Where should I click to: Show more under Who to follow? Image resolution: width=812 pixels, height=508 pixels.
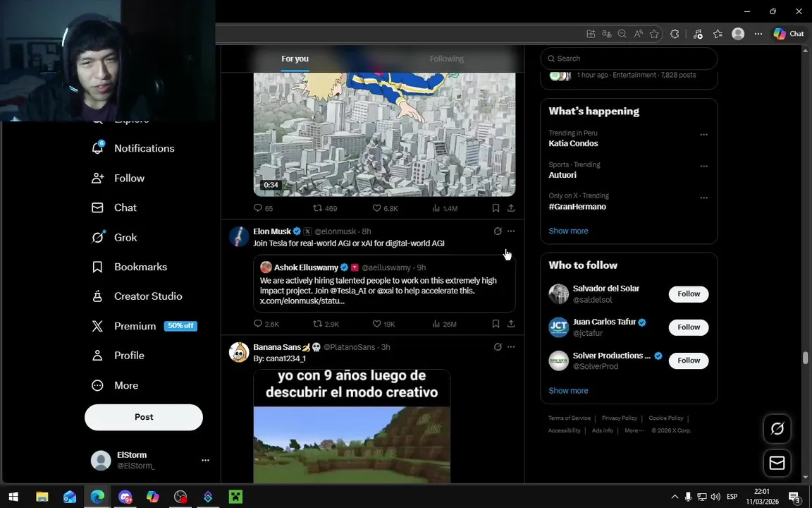pyautogui.click(x=568, y=391)
